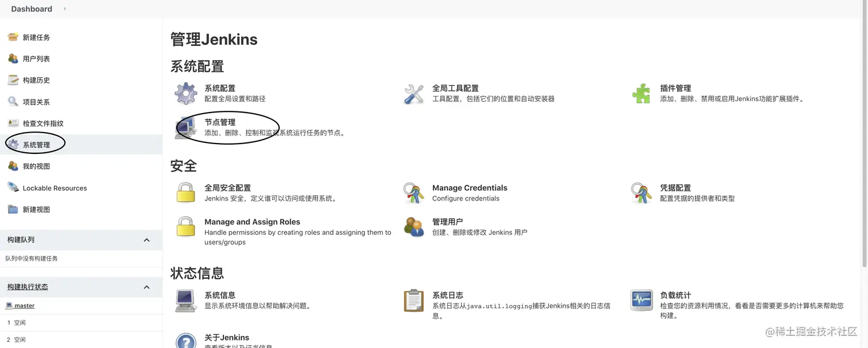Screen dimensions: 868x348
Task: Click the 关于Jenkins question mark icon
Action: (x=185, y=341)
